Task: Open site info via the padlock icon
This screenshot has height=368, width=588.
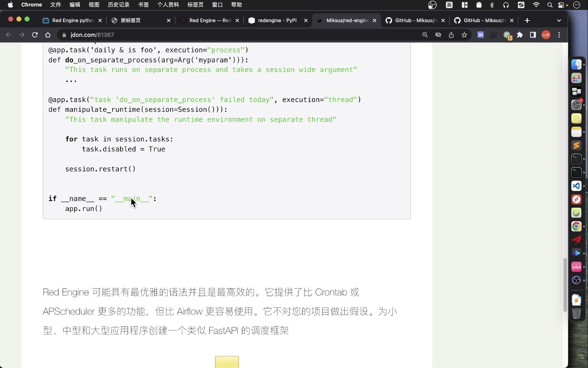Action: (64, 35)
